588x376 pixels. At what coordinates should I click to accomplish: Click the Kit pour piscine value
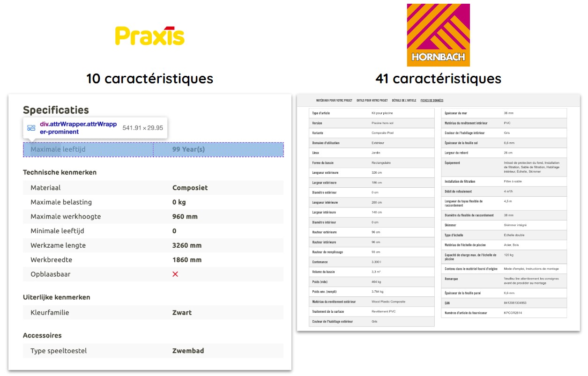(x=381, y=113)
